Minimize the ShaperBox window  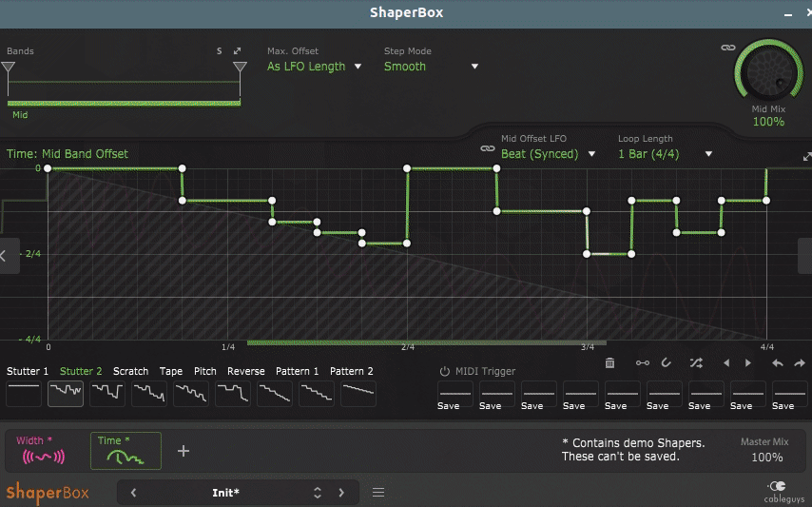[x=788, y=14]
